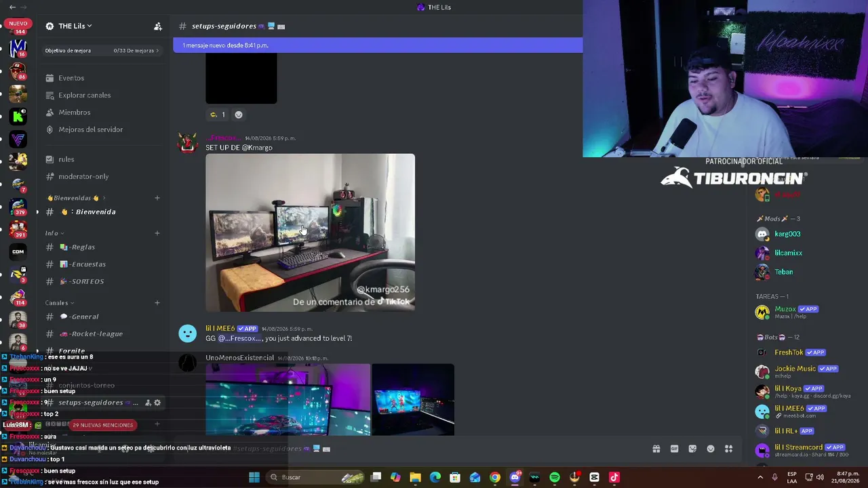
Task: Open the gift icon in message bar
Action: pos(656,449)
